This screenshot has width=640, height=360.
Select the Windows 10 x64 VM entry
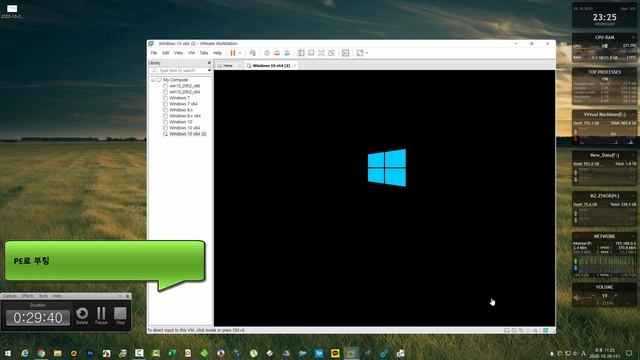click(184, 128)
